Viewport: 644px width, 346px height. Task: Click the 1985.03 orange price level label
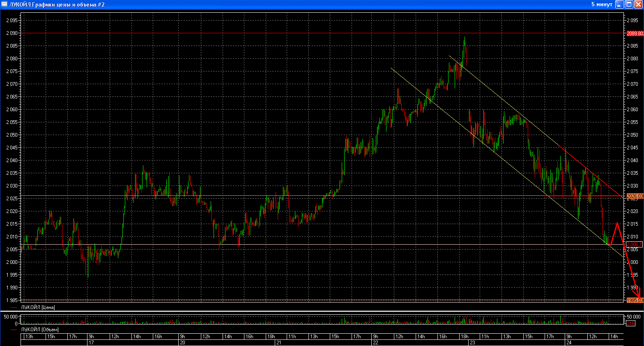pos(635,300)
